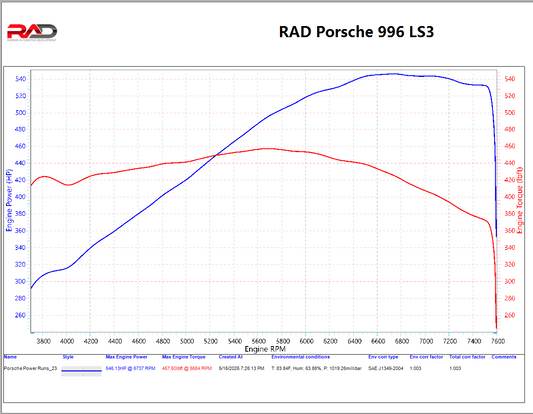Click the Environmental conditions column header
The image size is (533, 414).
[x=300, y=357]
